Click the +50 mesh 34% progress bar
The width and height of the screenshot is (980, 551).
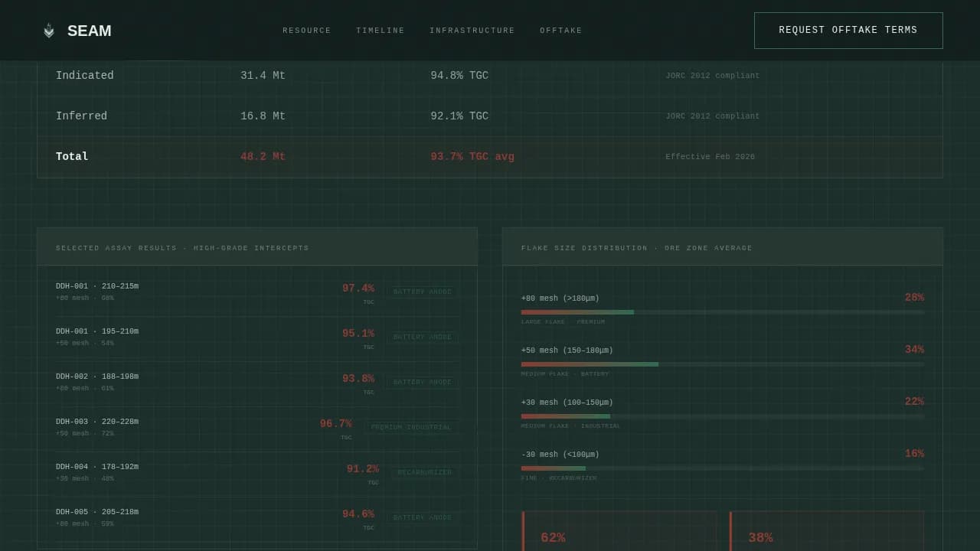tap(722, 364)
